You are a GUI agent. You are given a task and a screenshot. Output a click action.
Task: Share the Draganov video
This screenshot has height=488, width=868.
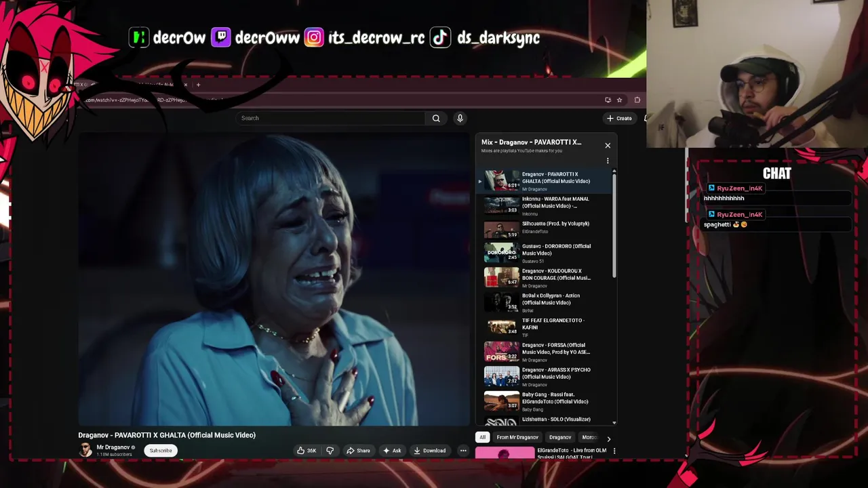(x=358, y=450)
